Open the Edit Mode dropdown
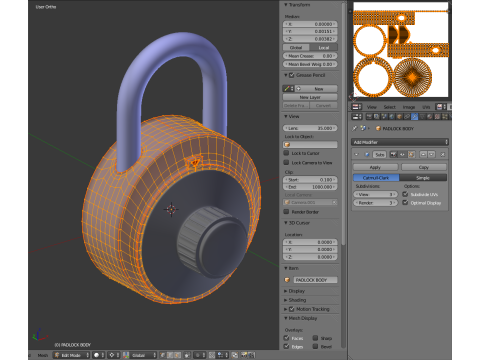Image resolution: width=480 pixels, height=360 pixels. pos(71,355)
